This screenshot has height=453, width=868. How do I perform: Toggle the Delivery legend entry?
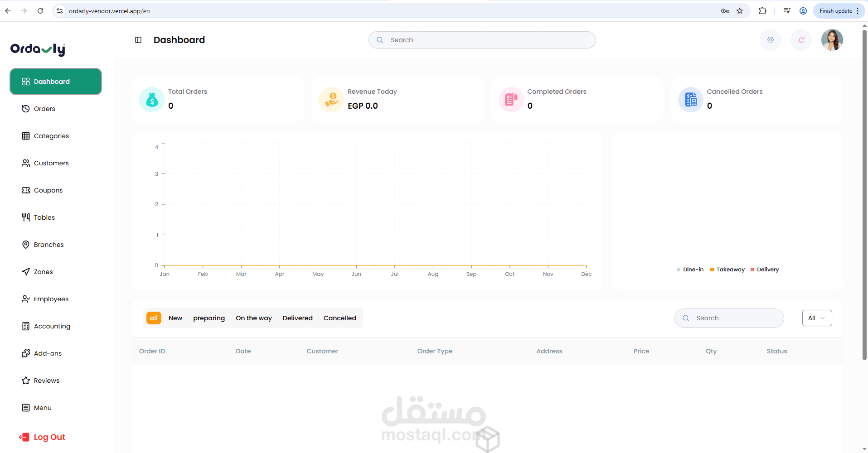[764, 269]
